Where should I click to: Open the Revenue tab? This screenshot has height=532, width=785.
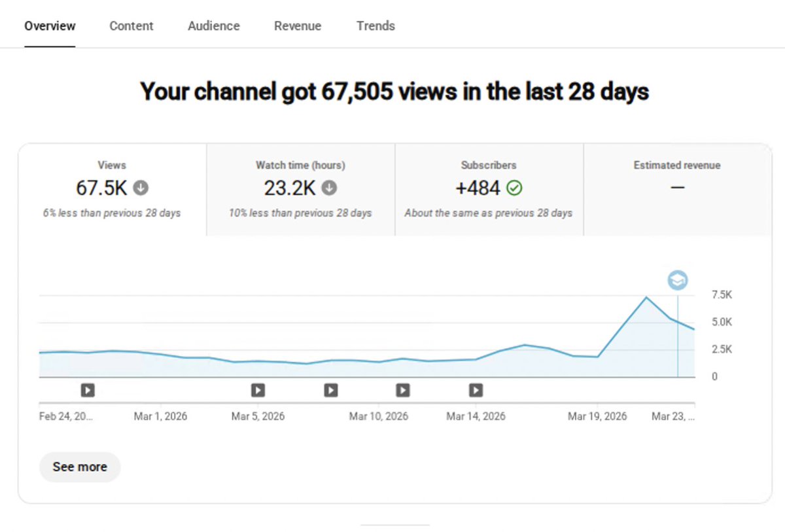[298, 26]
